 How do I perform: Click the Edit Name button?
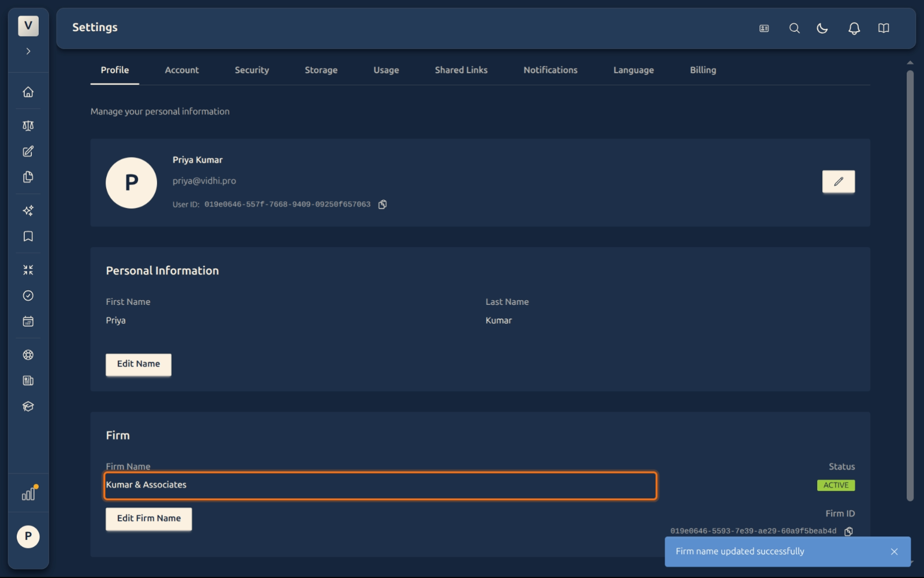139,364
